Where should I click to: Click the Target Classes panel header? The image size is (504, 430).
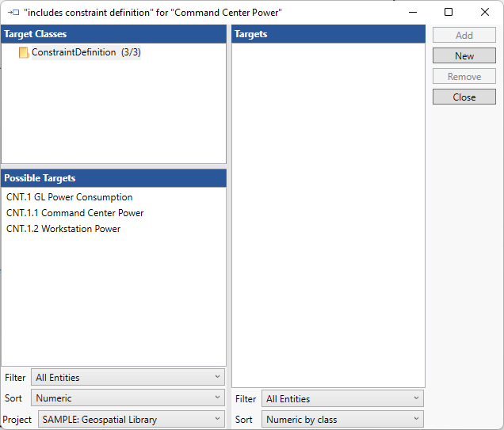(113, 34)
